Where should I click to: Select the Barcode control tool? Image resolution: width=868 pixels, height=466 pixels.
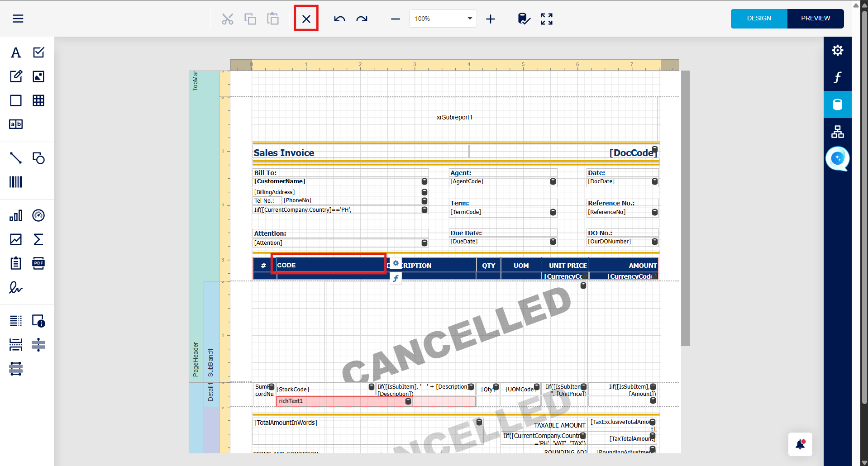click(x=16, y=182)
